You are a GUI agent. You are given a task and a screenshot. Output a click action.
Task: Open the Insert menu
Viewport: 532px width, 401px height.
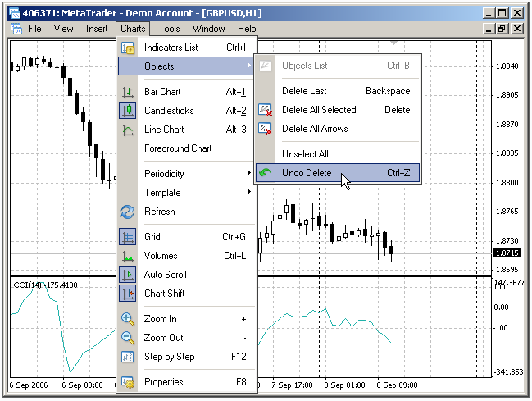tap(97, 29)
